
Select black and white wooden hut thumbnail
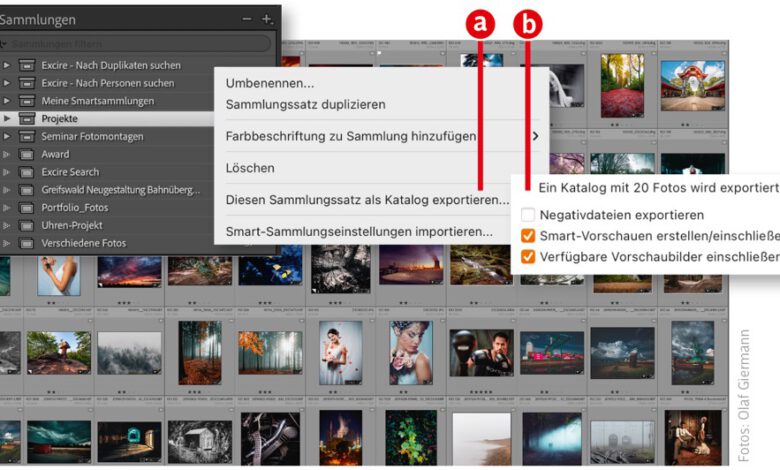200,442
